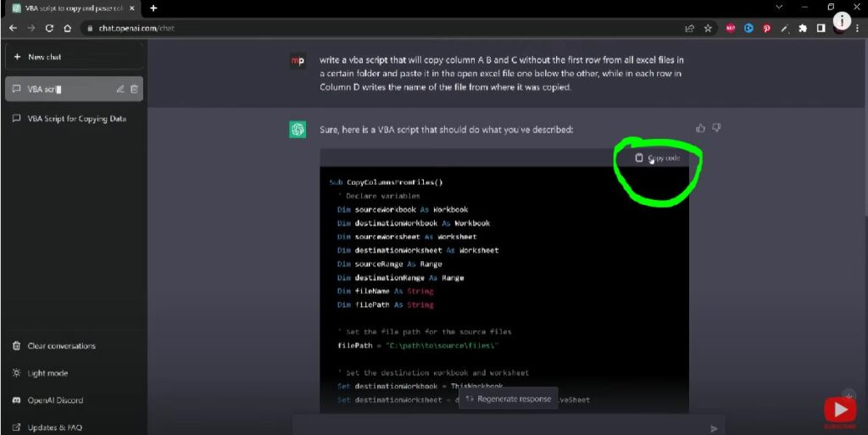Open the tab search chevron
868x435 pixels.
779,7
